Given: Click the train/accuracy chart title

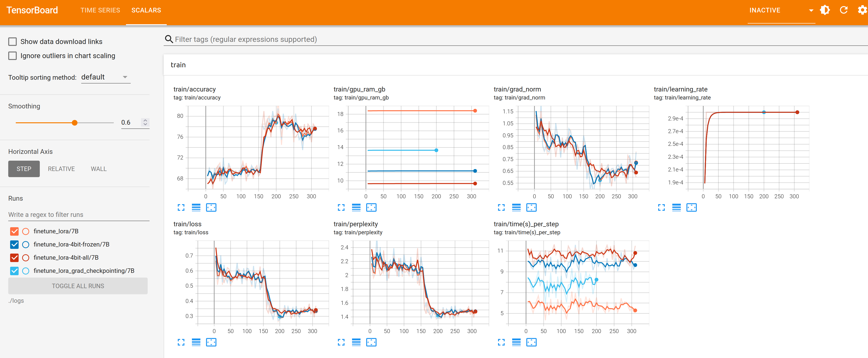Looking at the screenshot, I should click(x=195, y=89).
